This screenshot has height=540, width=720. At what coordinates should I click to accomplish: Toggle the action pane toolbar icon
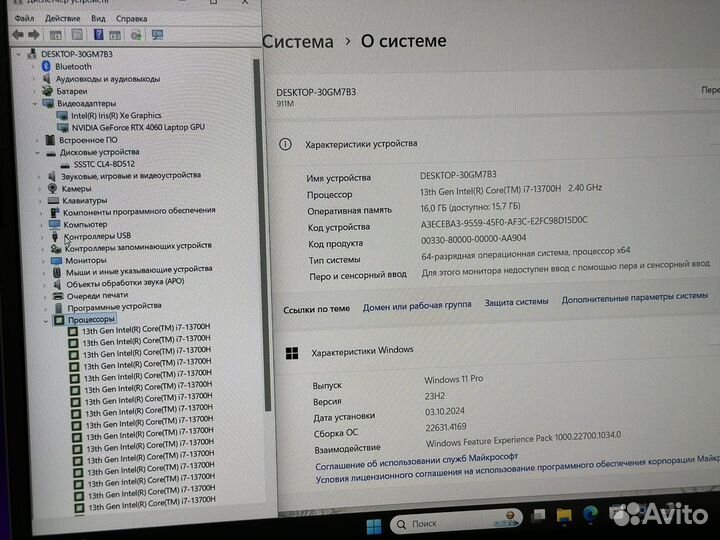[x=115, y=35]
